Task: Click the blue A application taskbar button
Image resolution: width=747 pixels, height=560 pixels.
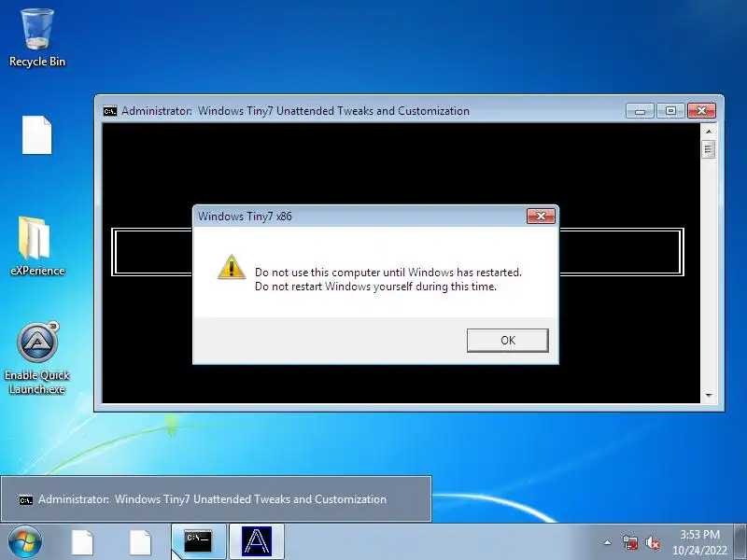Action: [257, 542]
